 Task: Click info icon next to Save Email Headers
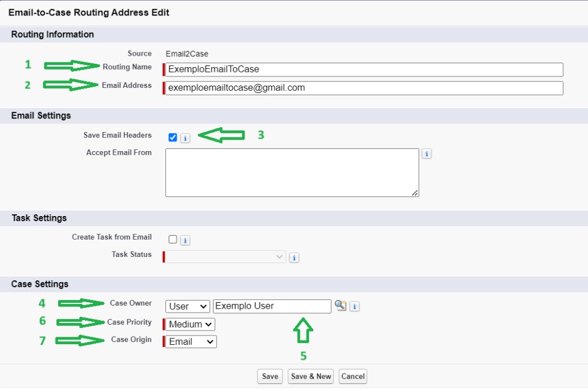click(x=185, y=138)
